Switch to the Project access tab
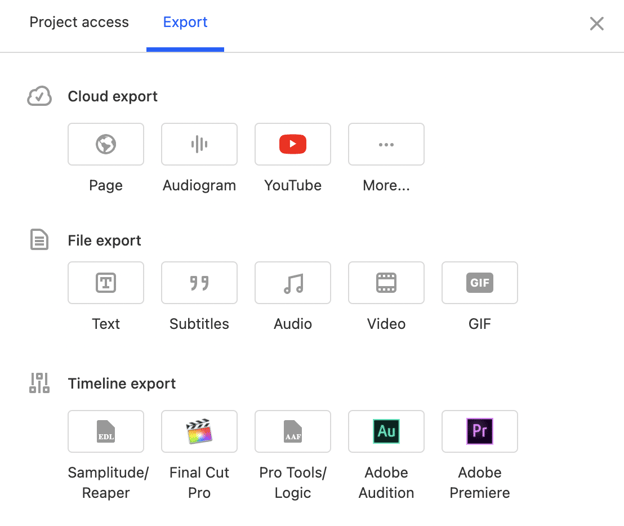This screenshot has width=624, height=526. tap(79, 22)
